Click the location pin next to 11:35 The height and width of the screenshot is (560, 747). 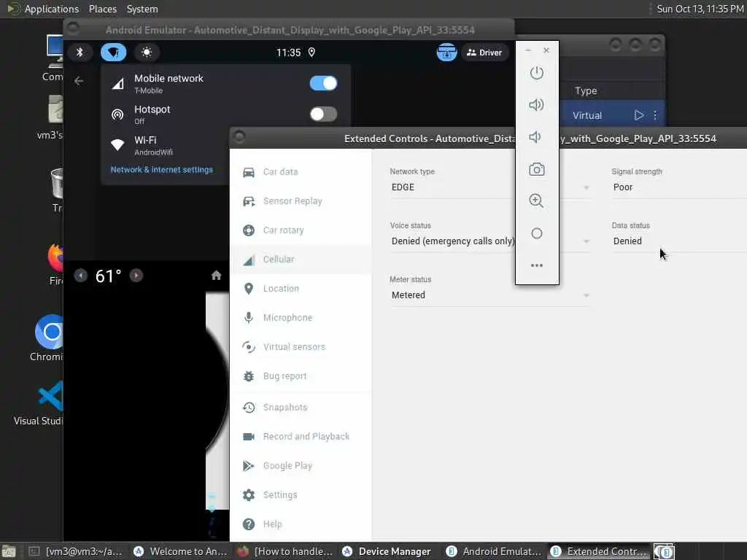coord(311,52)
